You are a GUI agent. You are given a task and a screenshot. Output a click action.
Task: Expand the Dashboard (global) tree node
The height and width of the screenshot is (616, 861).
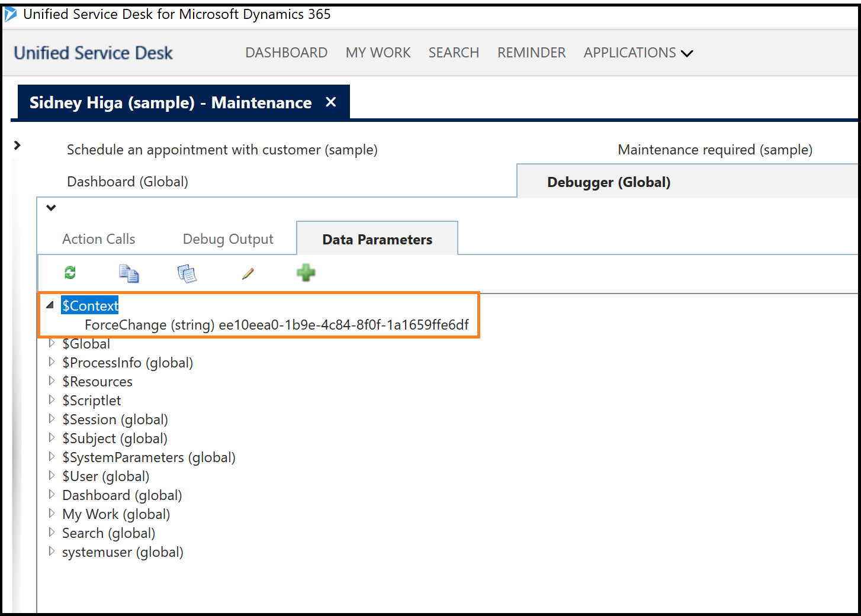52,495
